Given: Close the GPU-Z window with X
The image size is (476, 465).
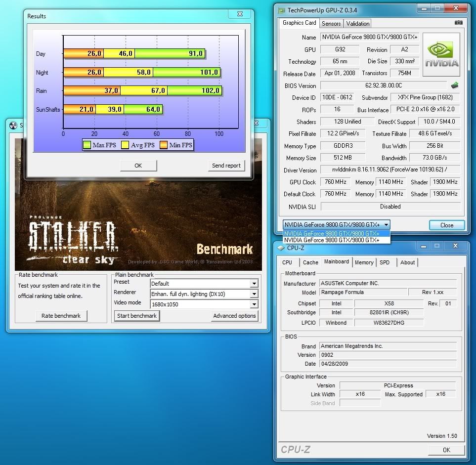Looking at the screenshot, I should 456,8.
